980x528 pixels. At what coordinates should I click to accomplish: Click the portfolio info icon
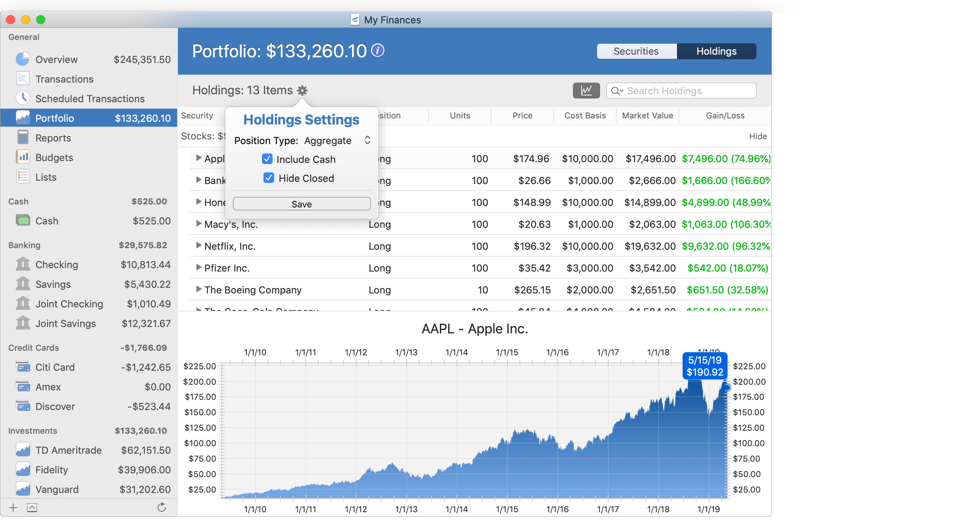[378, 51]
